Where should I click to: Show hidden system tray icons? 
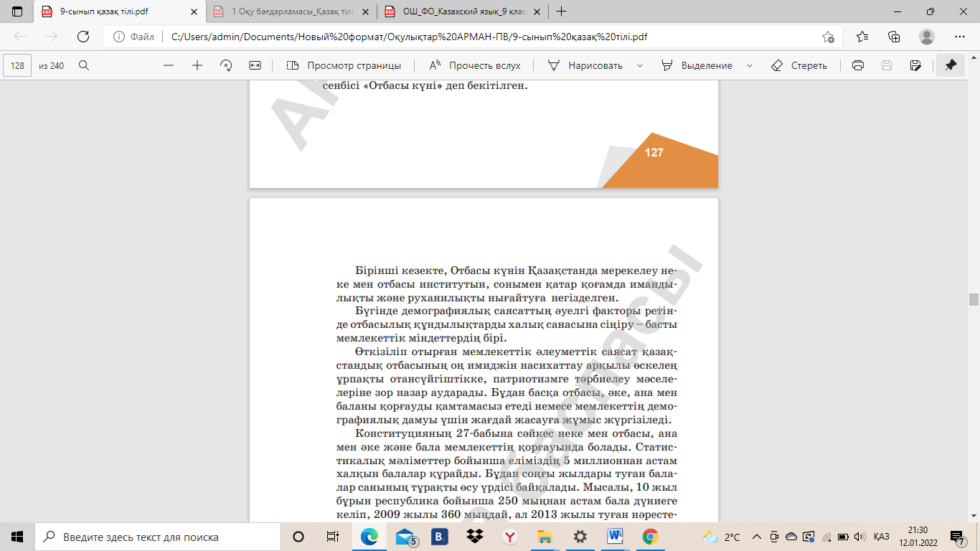(x=758, y=537)
